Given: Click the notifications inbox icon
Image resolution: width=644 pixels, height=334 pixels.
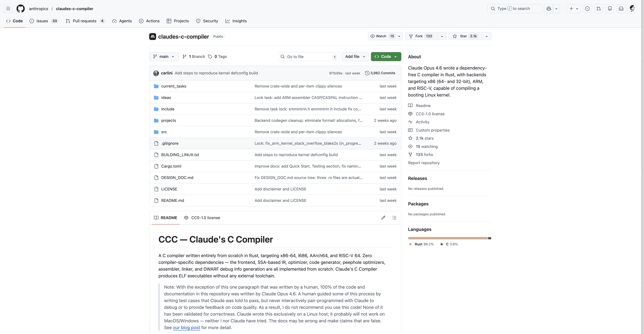Looking at the screenshot, I should click(621, 8).
